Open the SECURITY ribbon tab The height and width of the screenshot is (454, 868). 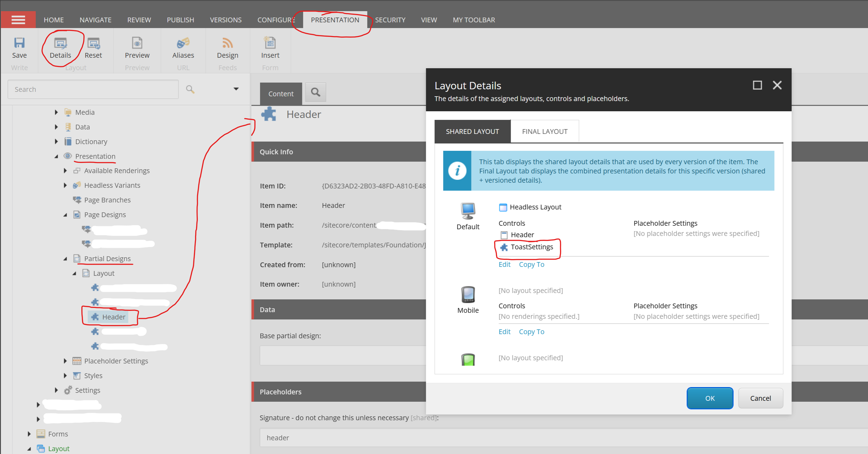(x=390, y=20)
